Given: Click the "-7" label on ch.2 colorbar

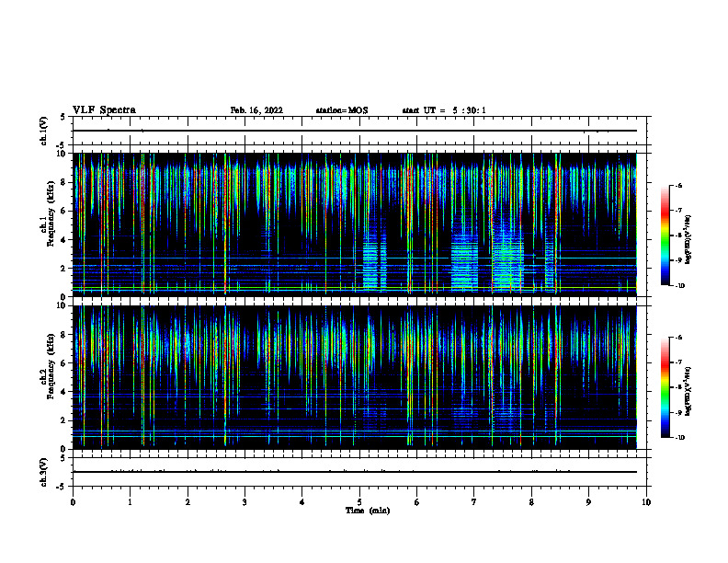Looking at the screenshot, I should pos(677,362).
